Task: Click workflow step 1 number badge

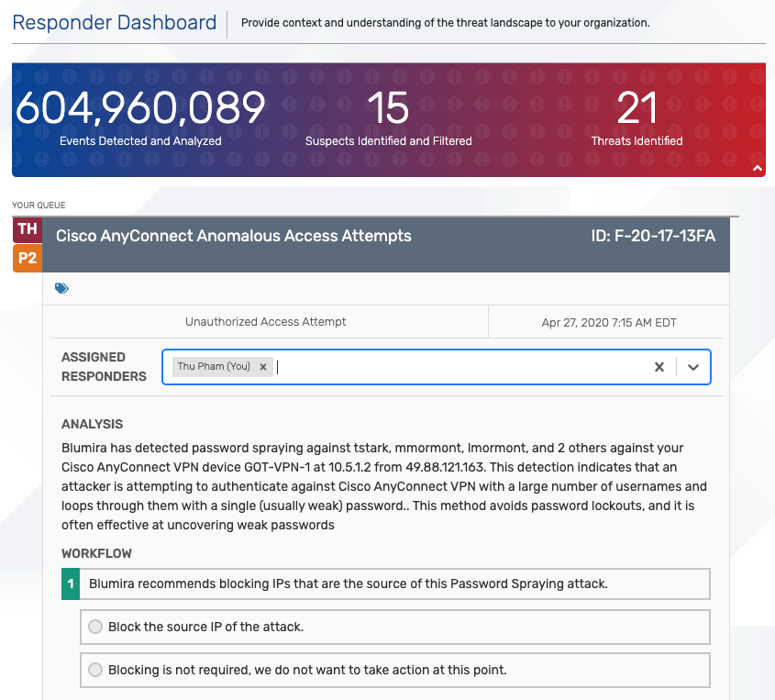Action: 71,583
